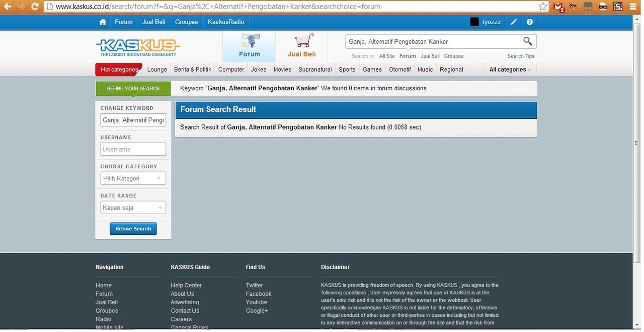Viewport: 644px width, 332px height.
Task: Go back using the browser back arrow
Action: [7, 7]
